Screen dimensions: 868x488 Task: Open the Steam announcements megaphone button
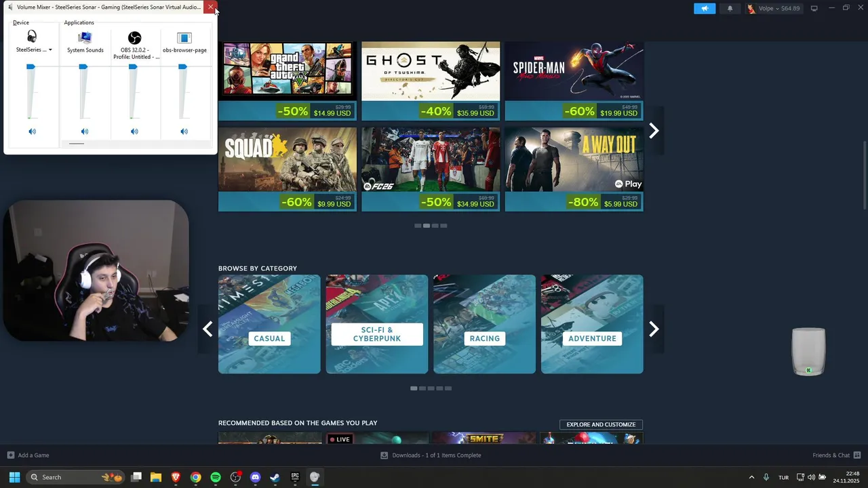(x=705, y=8)
